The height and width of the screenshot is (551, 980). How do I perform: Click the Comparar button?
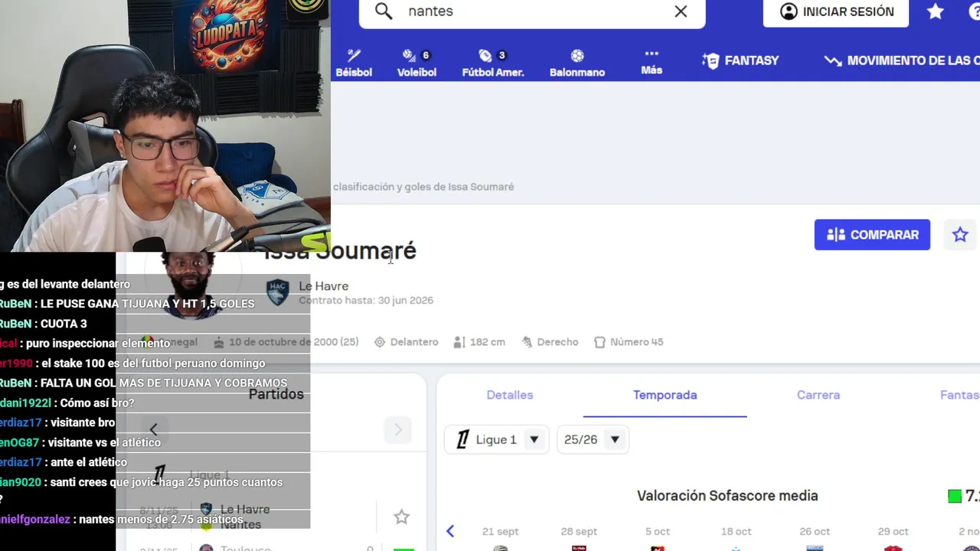click(872, 235)
